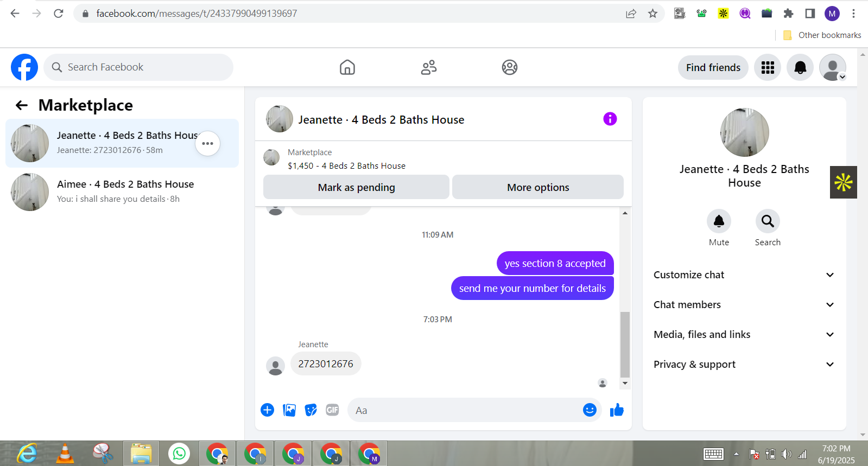The height and width of the screenshot is (466, 868).
Task: Open File Explorer from the taskbar
Action: [141, 454]
